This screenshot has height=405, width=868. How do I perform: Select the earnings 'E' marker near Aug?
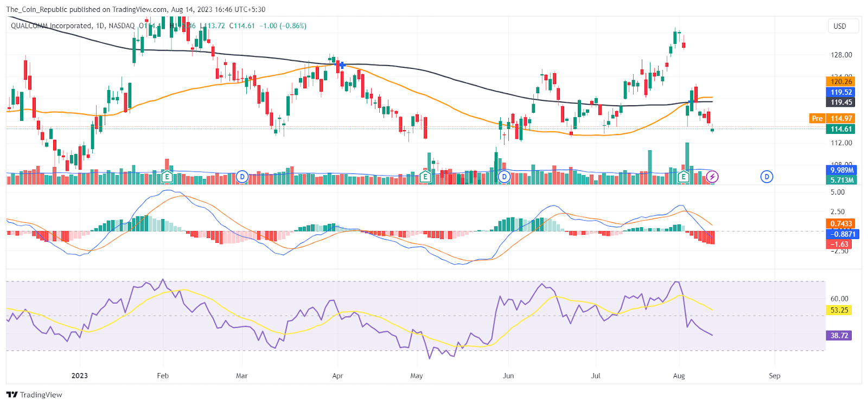pyautogui.click(x=684, y=177)
